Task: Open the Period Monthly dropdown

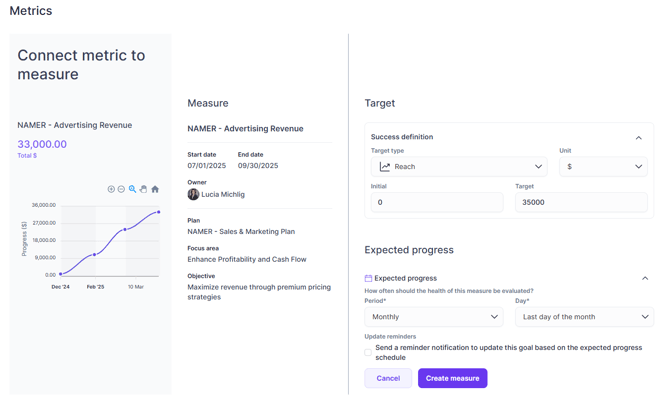Action: pyautogui.click(x=434, y=317)
